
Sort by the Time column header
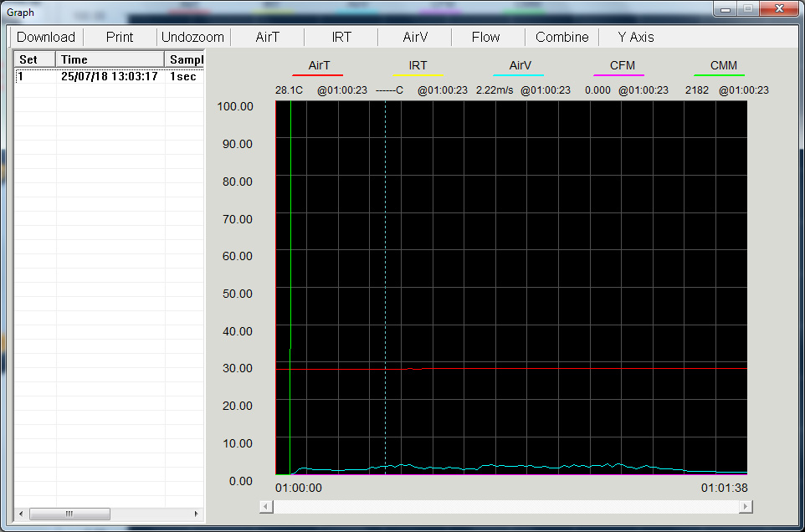109,59
